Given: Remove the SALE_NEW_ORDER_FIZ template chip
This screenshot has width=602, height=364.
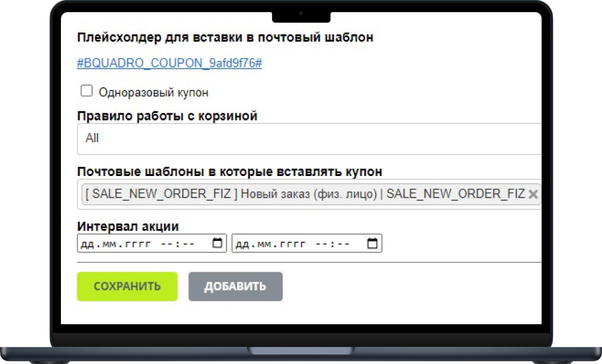Looking at the screenshot, I should click(533, 194).
